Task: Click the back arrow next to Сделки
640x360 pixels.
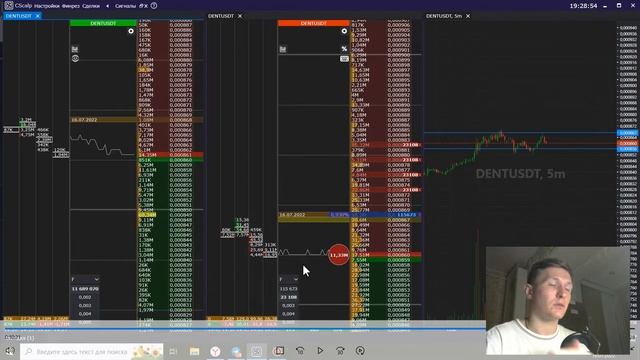Action: point(107,6)
